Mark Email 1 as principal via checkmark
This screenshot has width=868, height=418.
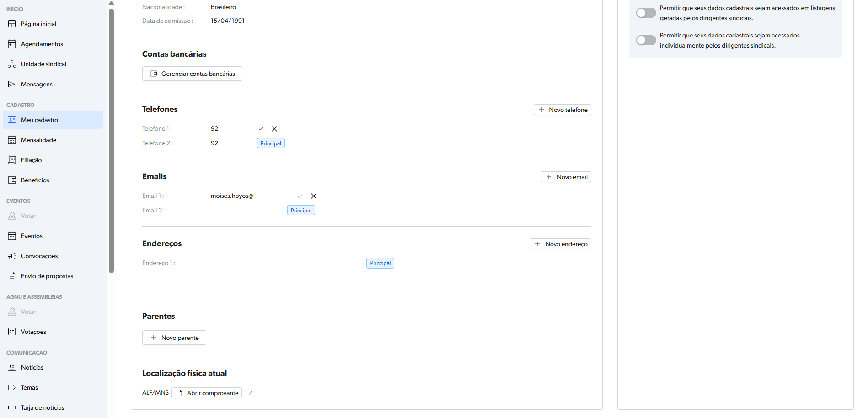pyautogui.click(x=300, y=196)
